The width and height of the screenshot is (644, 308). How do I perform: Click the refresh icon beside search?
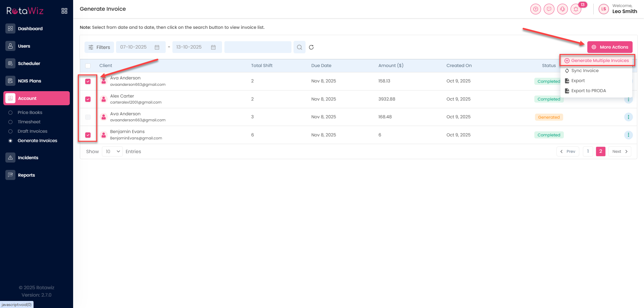(x=311, y=47)
